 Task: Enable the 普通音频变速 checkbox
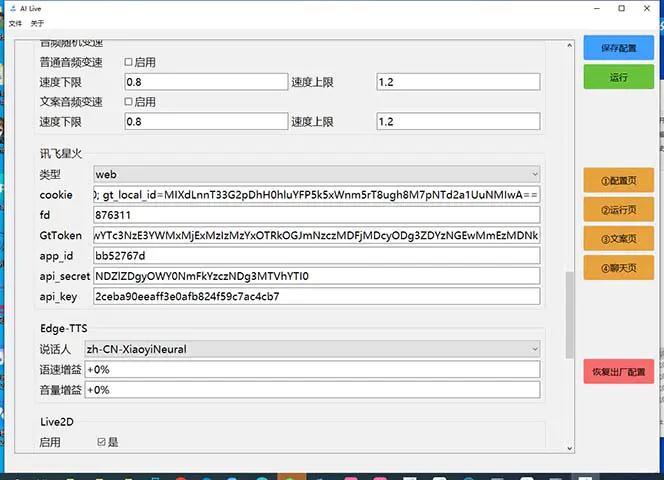(129, 62)
